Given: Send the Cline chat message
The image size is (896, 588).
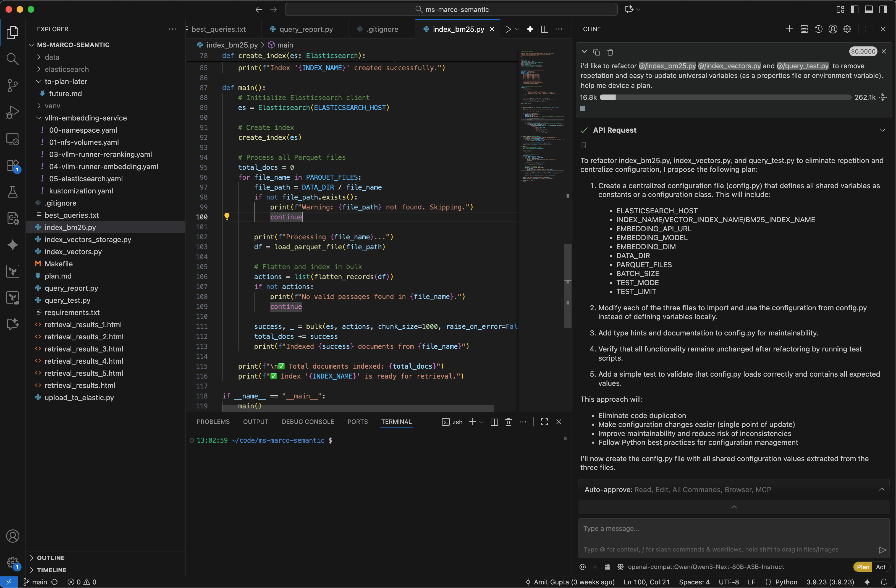Looking at the screenshot, I should (x=882, y=550).
